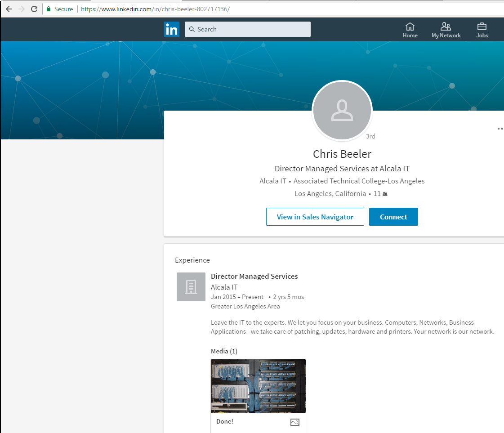Click 'Associated Technical College-Los Angeles' text

tap(359, 181)
